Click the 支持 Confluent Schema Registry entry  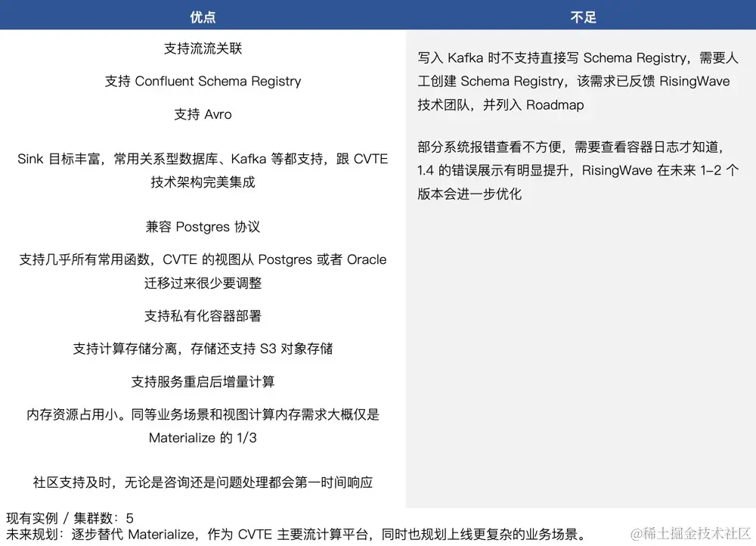203,81
